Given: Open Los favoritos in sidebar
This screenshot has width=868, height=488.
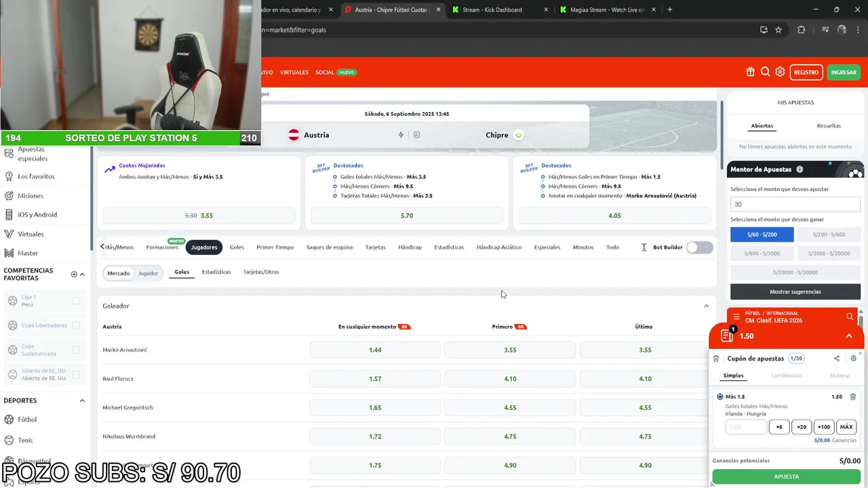Looking at the screenshot, I should coord(36,176).
